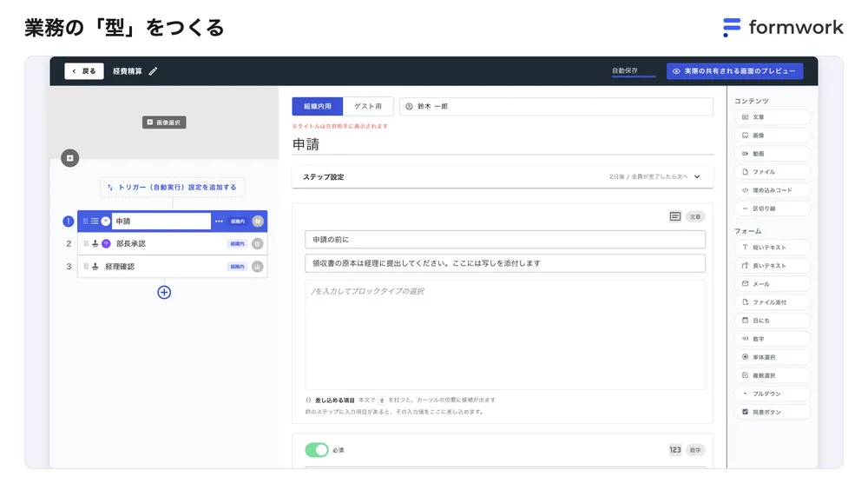Click the drag handle of the 部長承認 step

[x=86, y=243]
